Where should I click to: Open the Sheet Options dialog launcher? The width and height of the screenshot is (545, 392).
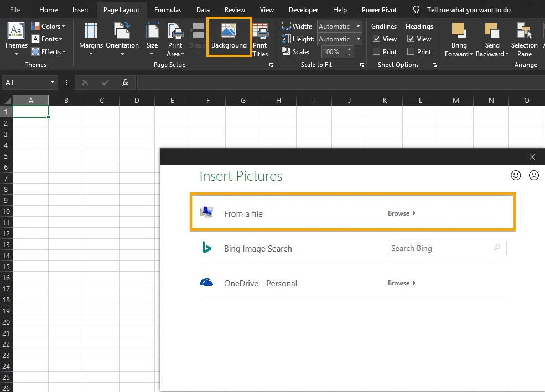[x=434, y=65]
